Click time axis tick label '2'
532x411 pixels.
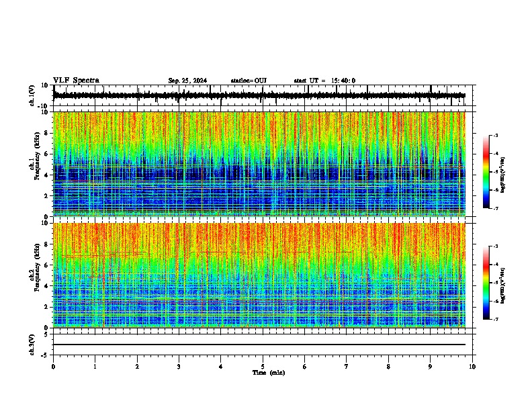tap(137, 367)
